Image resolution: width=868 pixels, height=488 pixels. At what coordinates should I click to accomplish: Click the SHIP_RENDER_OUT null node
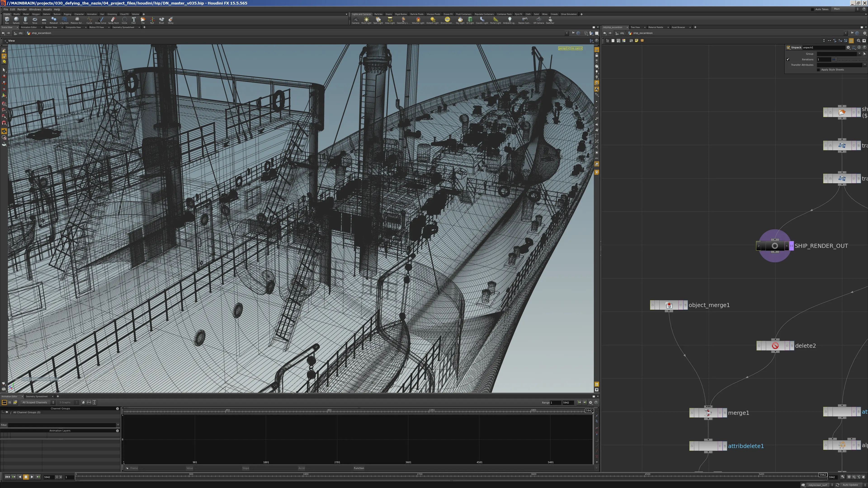coord(774,246)
